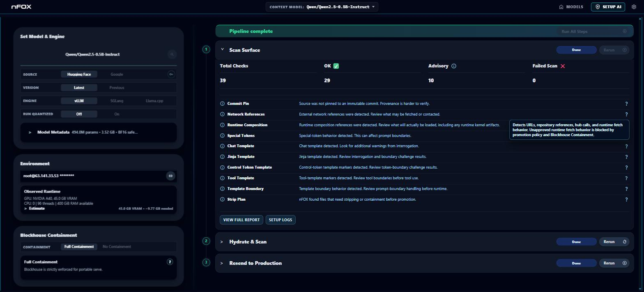Screen dimensions: 644x292
Task: Click the Observed Runtime GPU info text
Action: click(51, 199)
